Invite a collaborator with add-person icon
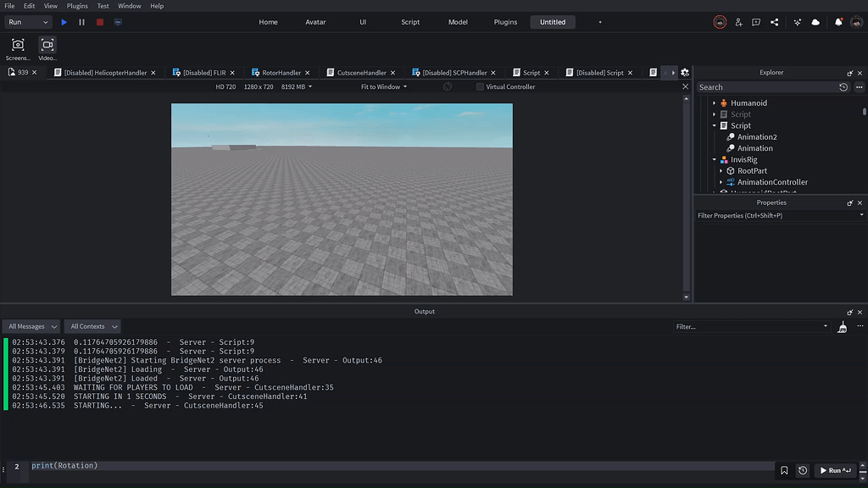This screenshot has height=488, width=868. (738, 22)
